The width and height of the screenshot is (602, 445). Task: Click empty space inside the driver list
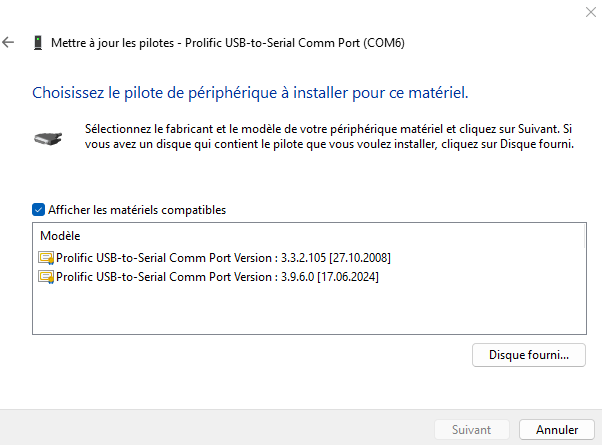pyautogui.click(x=307, y=309)
